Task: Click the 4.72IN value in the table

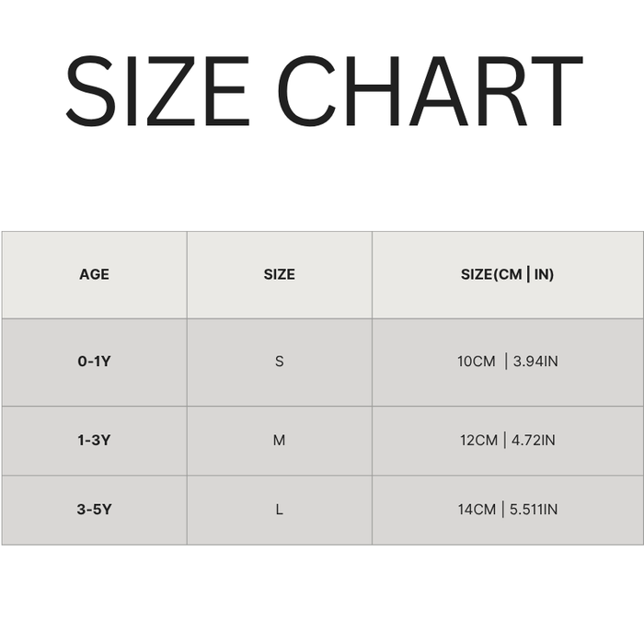Action: click(534, 441)
